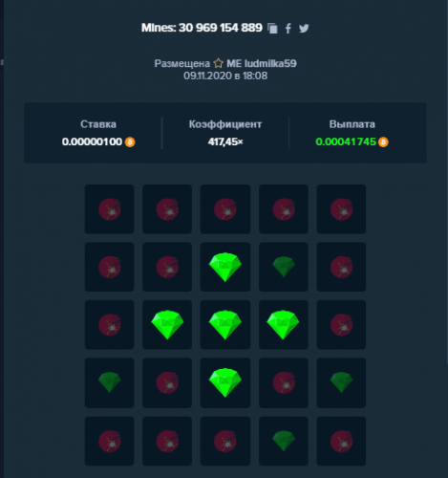The width and height of the screenshot is (448, 478).
Task: Click the leftmost bright gem in the third row
Action: click(x=167, y=325)
